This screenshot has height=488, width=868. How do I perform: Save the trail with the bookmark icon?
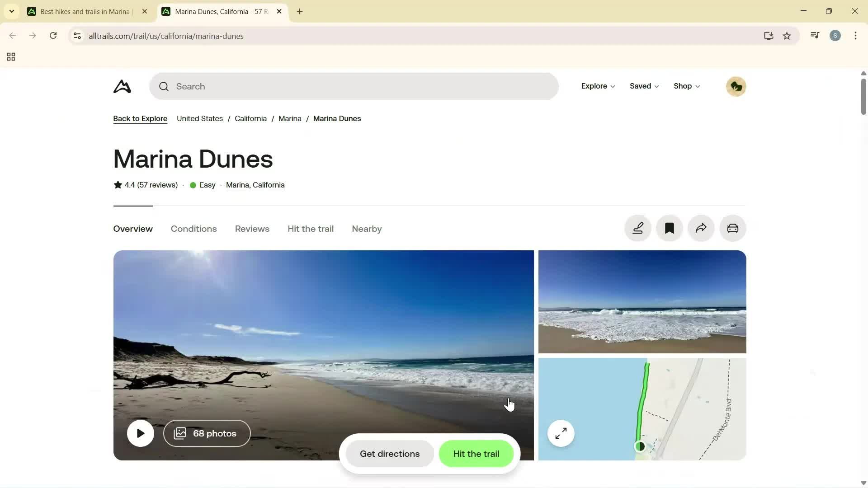pyautogui.click(x=669, y=228)
